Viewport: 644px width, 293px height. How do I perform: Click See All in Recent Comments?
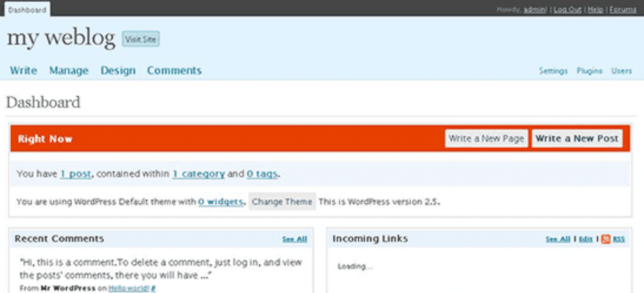294,240
